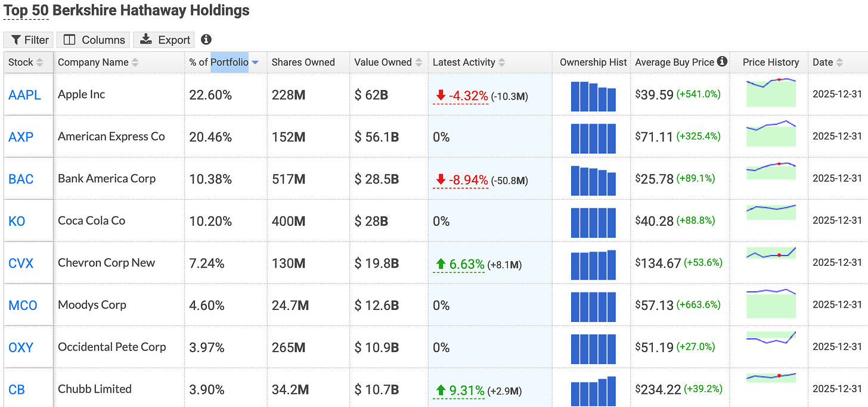Open Chubb ownership history bar chart
868x407 pixels.
[x=593, y=391]
